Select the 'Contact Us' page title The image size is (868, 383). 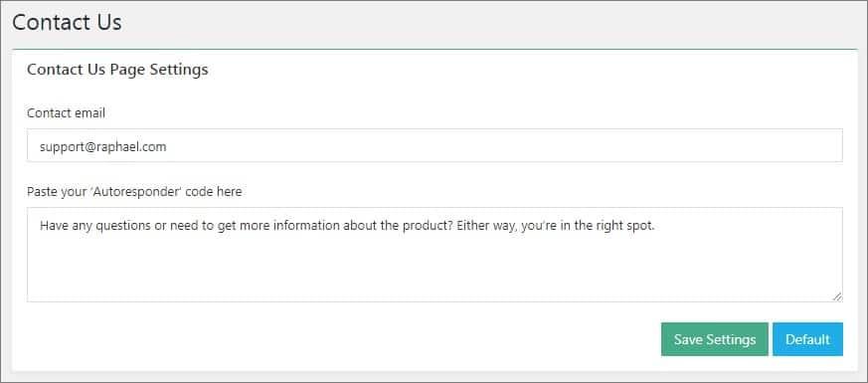67,23
